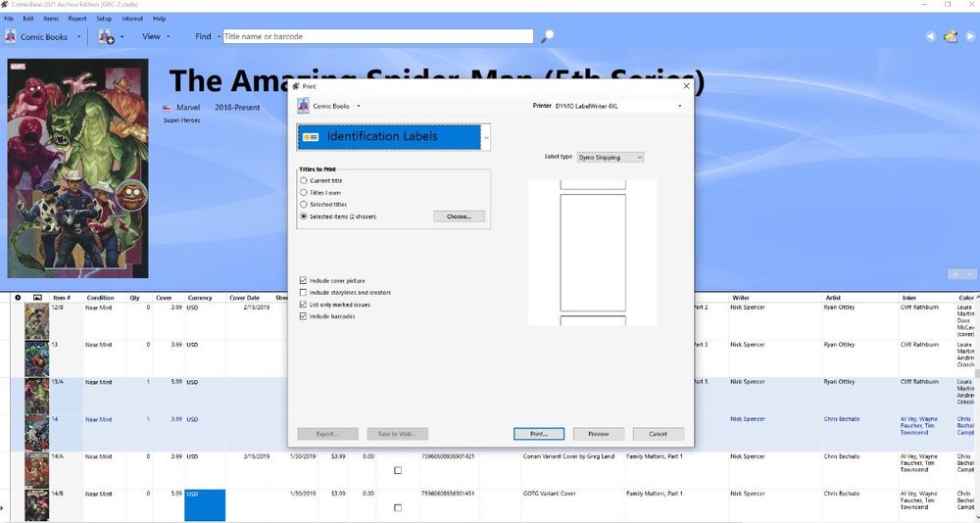
Task: Click the magnifying glass search icon
Action: click(x=548, y=37)
